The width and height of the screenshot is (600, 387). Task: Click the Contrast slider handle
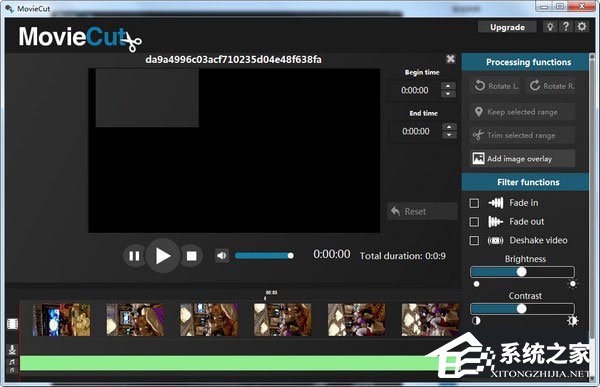(521, 309)
